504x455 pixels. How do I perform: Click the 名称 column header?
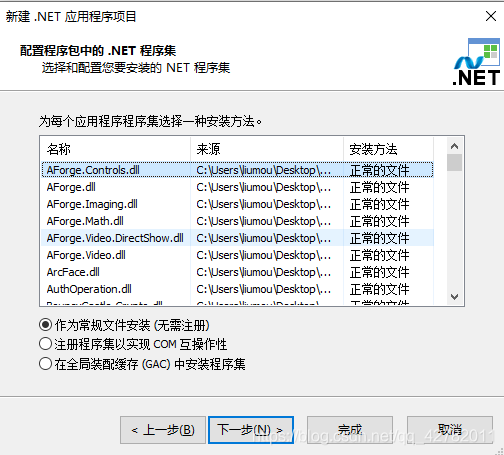click(x=115, y=149)
